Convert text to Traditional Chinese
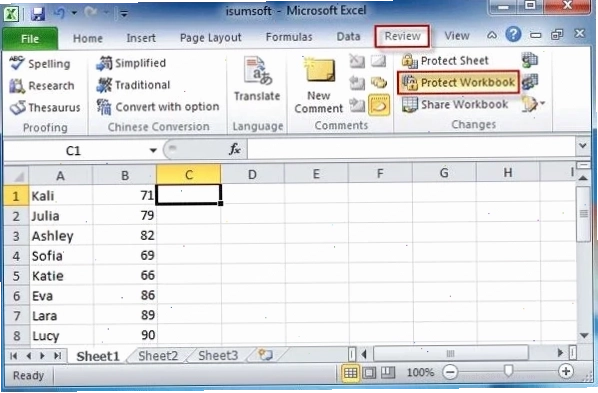Viewport: 598px width, 393px height. [133, 85]
